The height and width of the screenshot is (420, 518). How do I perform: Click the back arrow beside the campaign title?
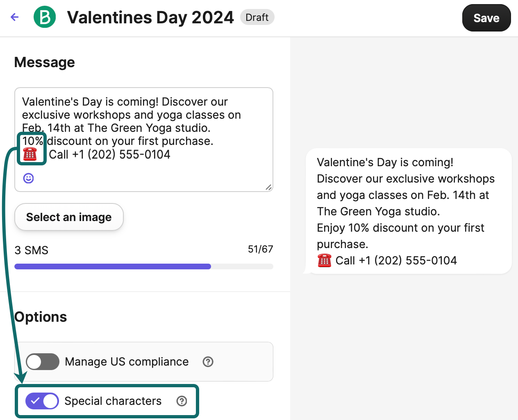tap(15, 17)
